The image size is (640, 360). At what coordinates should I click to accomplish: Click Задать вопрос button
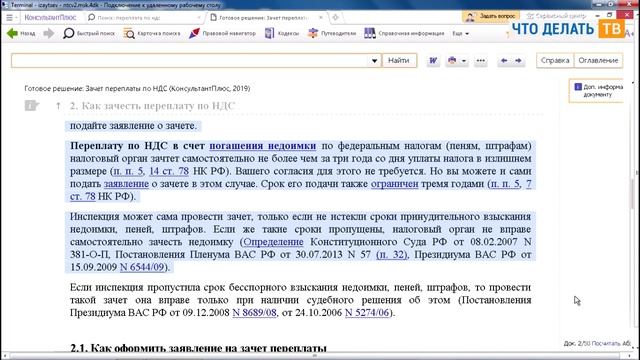[491, 16]
